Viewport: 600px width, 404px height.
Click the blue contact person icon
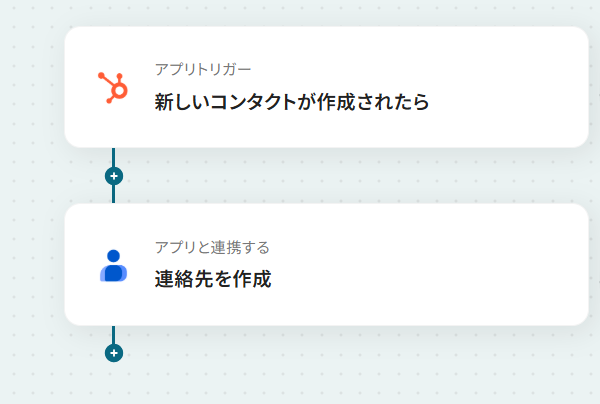(113, 265)
